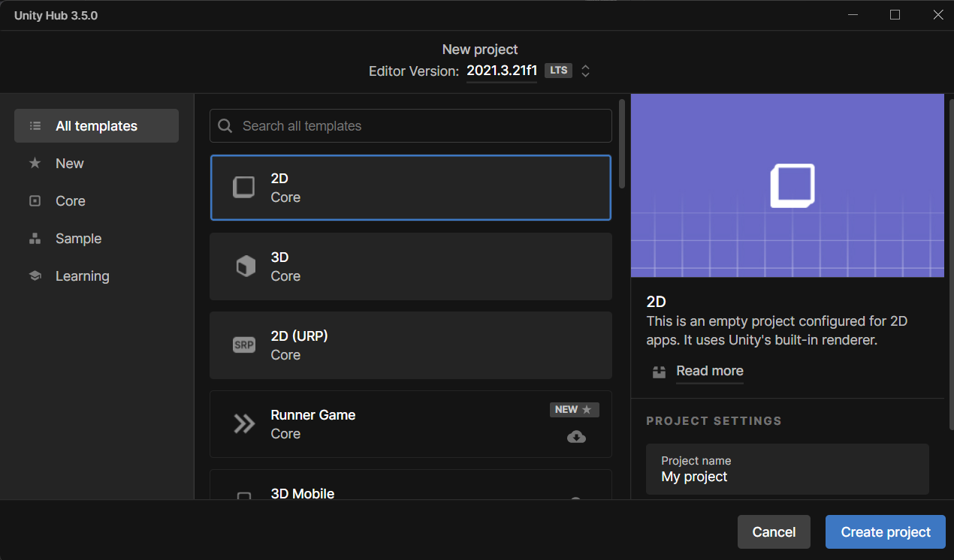Click the LTS badge next to editor version

point(558,70)
